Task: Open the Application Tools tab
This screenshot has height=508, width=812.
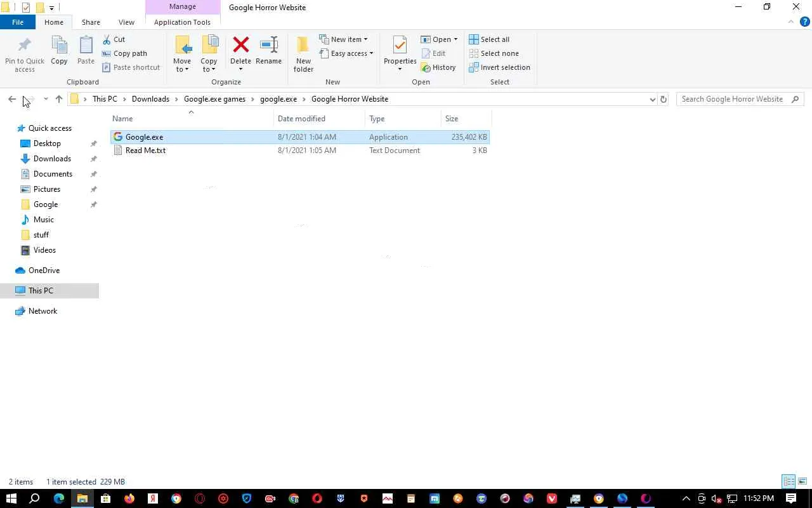Action: [182, 22]
